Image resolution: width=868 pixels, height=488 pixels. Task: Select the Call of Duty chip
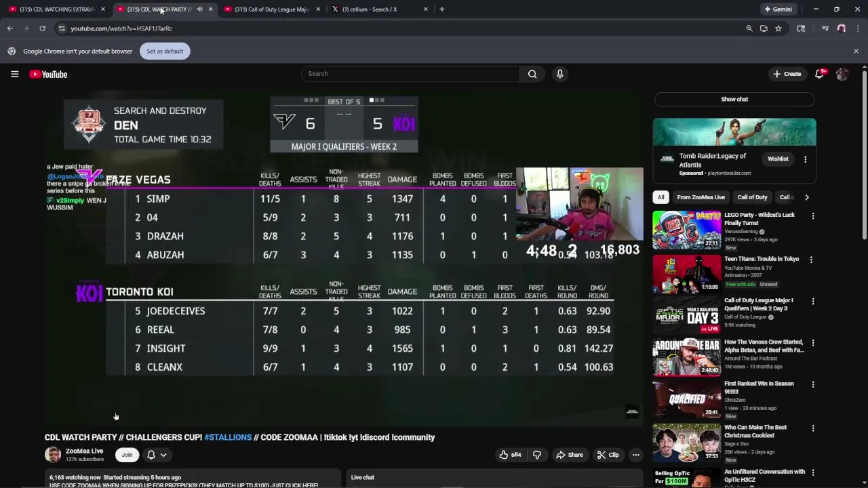click(752, 197)
